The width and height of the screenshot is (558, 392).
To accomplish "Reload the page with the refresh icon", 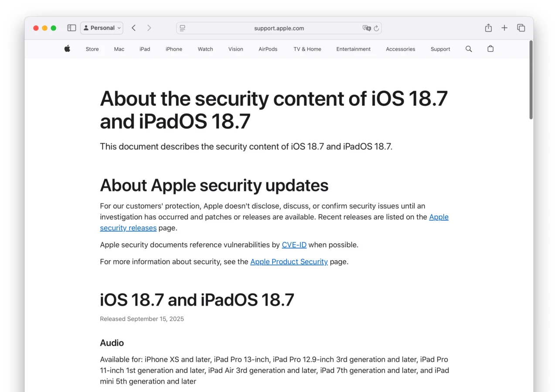I will (x=377, y=28).
